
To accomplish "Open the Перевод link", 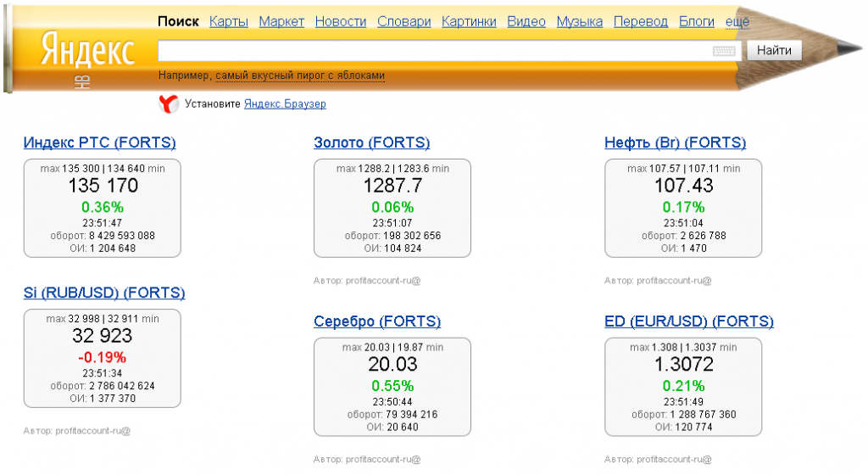I will 641,21.
